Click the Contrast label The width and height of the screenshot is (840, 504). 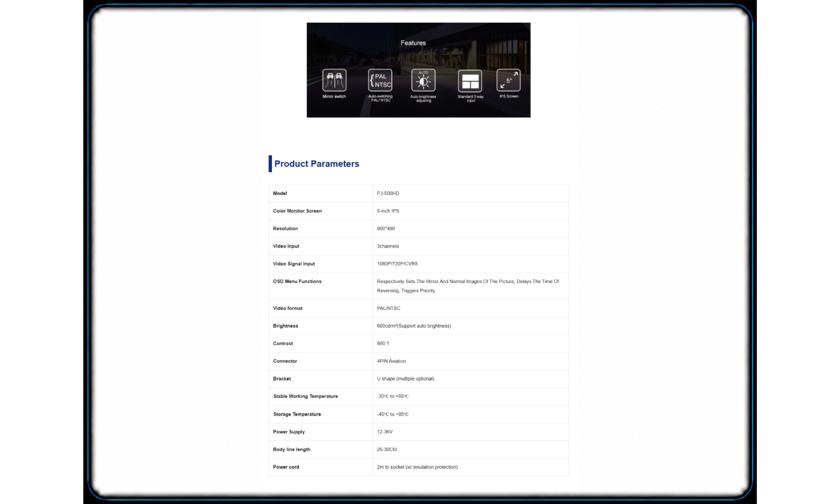pos(283,344)
